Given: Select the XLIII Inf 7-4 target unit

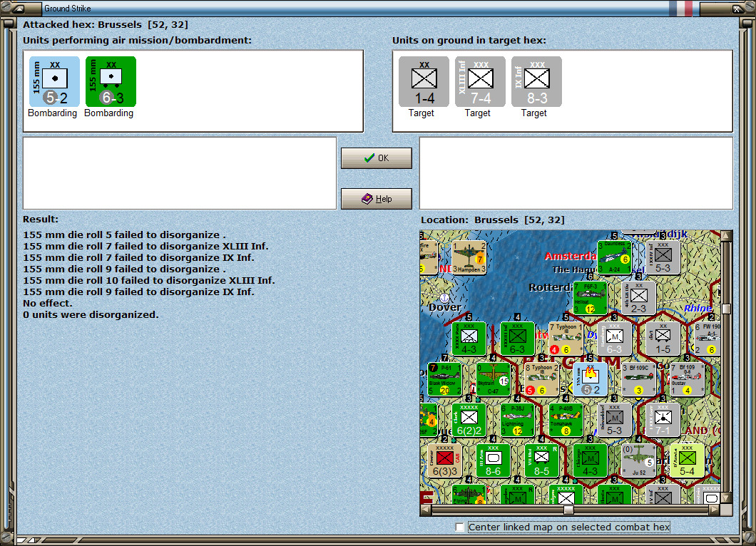Looking at the screenshot, I should [x=480, y=81].
